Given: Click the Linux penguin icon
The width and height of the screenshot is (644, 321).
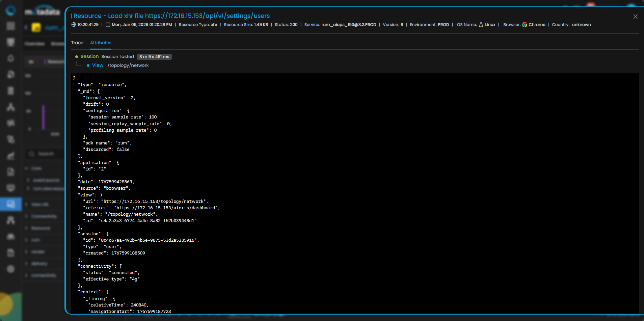Looking at the screenshot, I should [481, 25].
